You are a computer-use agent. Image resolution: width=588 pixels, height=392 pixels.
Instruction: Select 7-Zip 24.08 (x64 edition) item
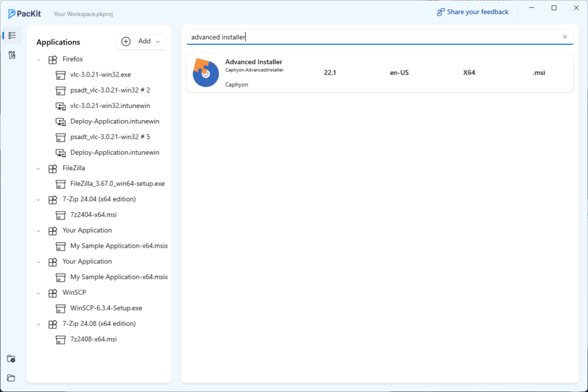click(x=99, y=323)
